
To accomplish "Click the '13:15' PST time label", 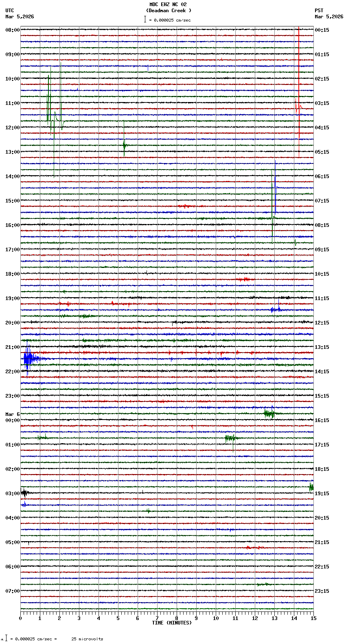I will [322, 347].
